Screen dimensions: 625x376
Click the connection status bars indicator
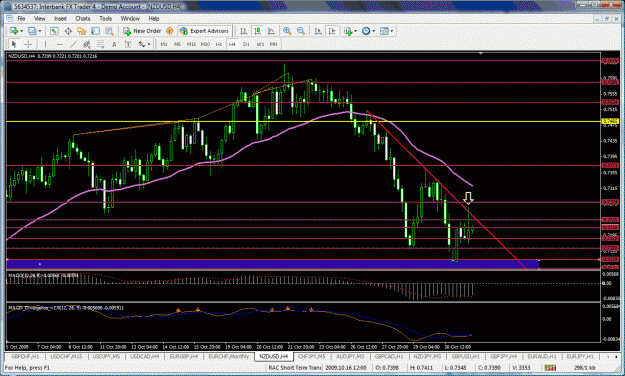click(550, 368)
